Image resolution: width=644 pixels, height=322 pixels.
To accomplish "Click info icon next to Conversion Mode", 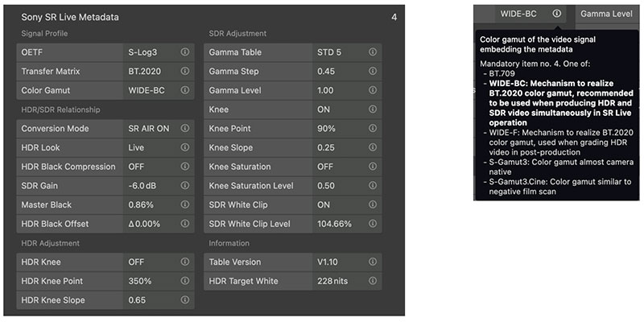I will pyautogui.click(x=185, y=128).
